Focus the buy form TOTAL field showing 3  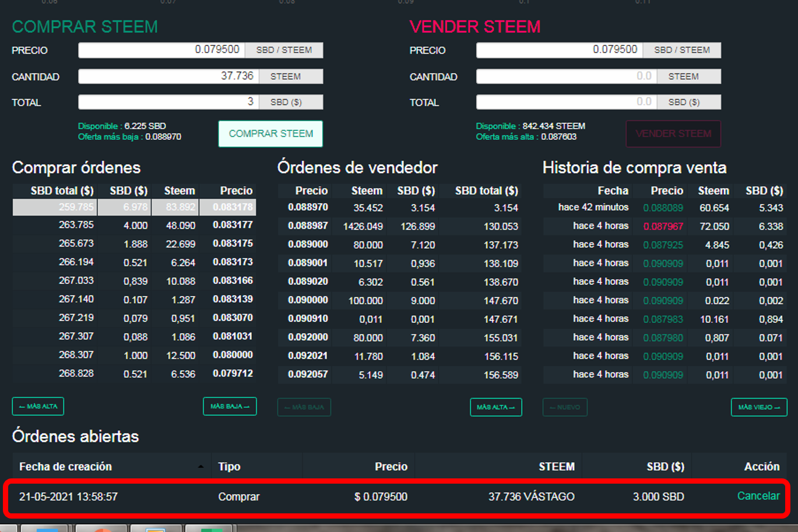pos(168,102)
